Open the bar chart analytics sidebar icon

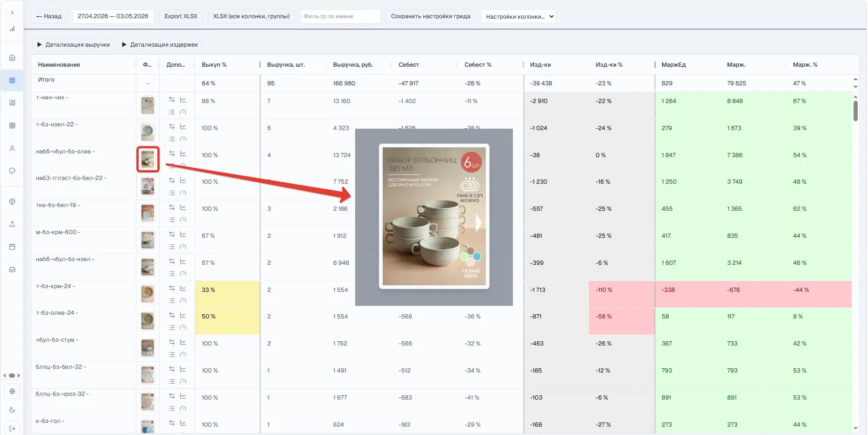[12, 29]
